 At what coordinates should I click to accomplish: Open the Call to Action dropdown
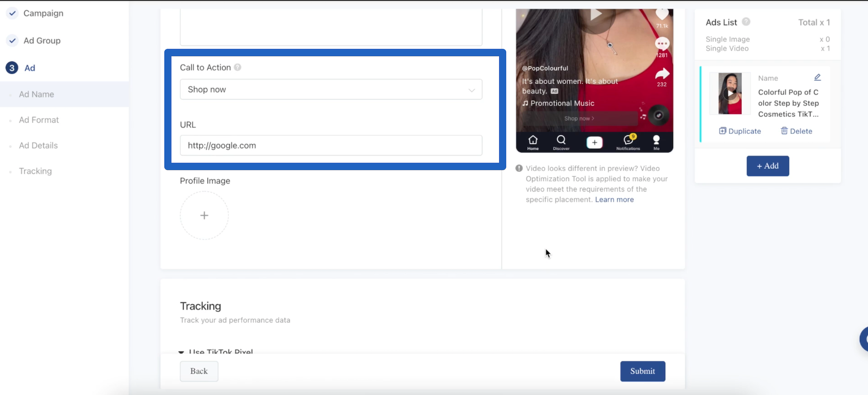(331, 89)
